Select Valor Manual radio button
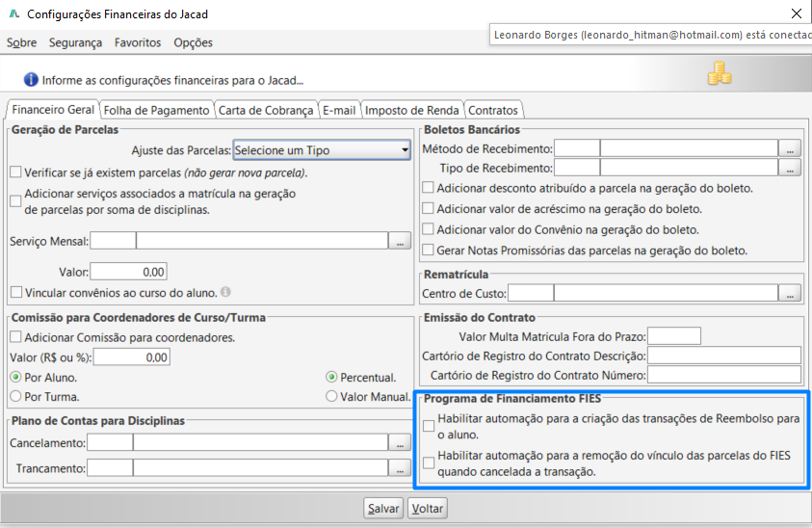Image resolution: width=812 pixels, height=528 pixels. click(331, 396)
